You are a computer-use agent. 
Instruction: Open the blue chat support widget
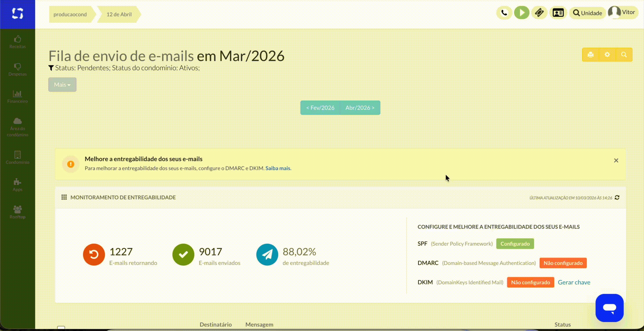pos(610,308)
